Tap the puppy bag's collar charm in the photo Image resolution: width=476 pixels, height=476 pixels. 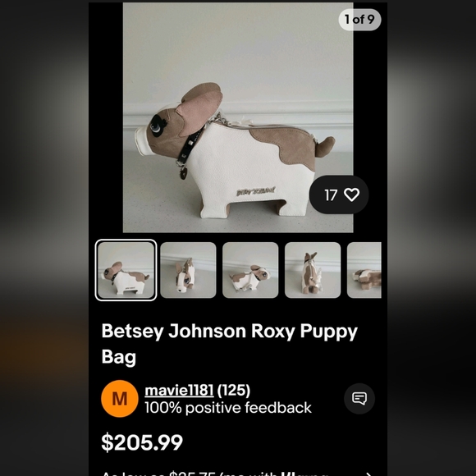[x=184, y=173]
